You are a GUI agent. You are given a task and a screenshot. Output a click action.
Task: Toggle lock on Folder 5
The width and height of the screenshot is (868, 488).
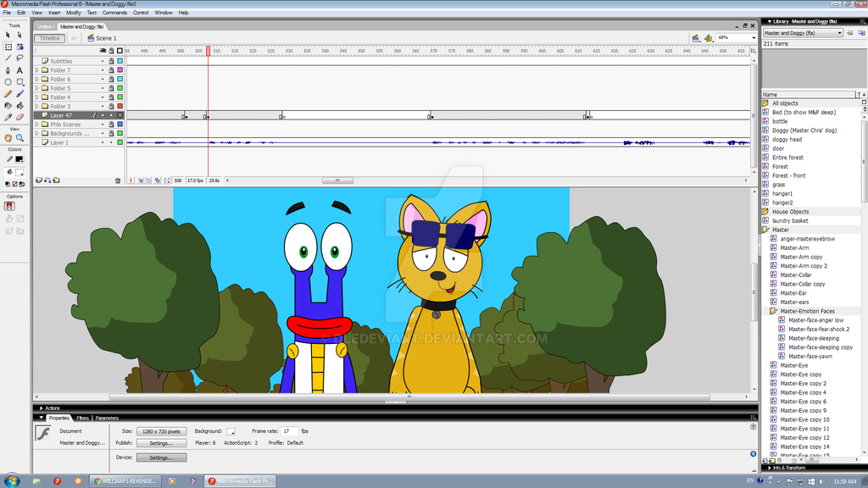[111, 88]
